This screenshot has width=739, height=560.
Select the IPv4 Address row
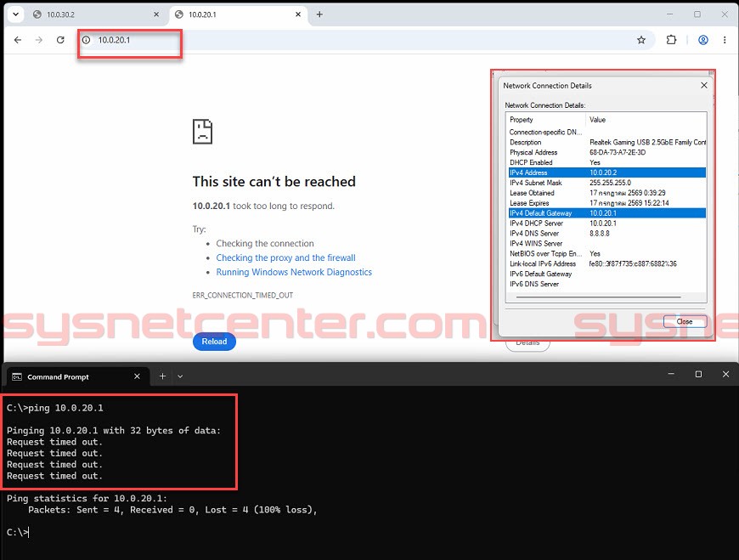click(607, 173)
